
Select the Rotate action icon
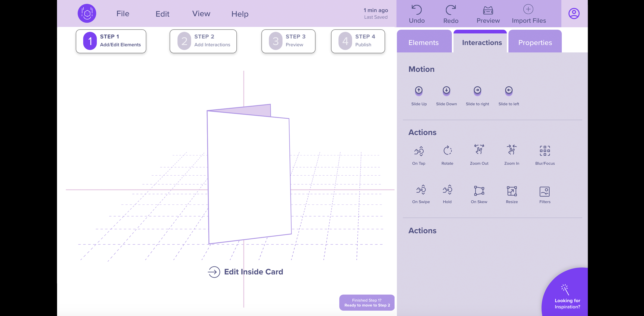point(447,151)
